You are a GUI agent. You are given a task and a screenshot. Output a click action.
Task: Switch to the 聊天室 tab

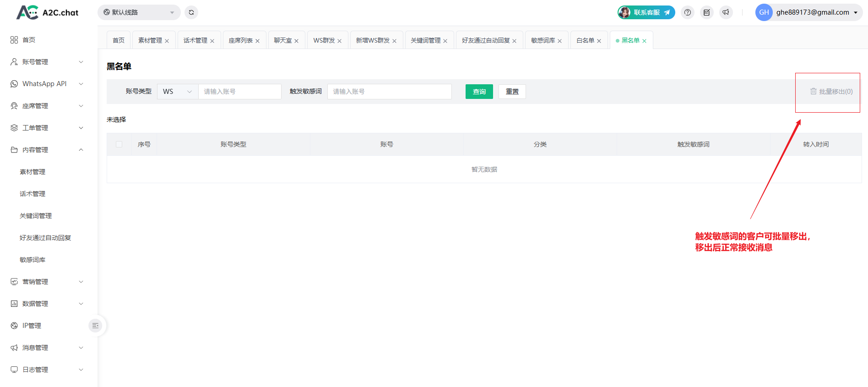point(282,41)
